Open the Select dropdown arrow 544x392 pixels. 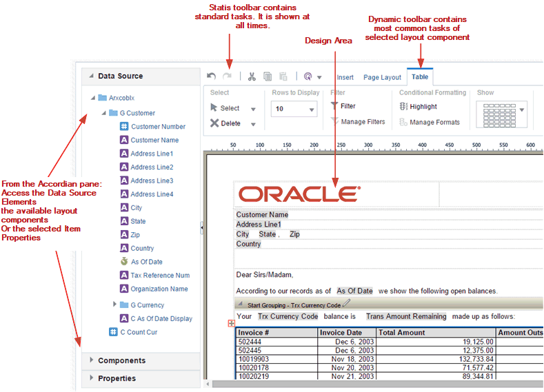pos(253,109)
